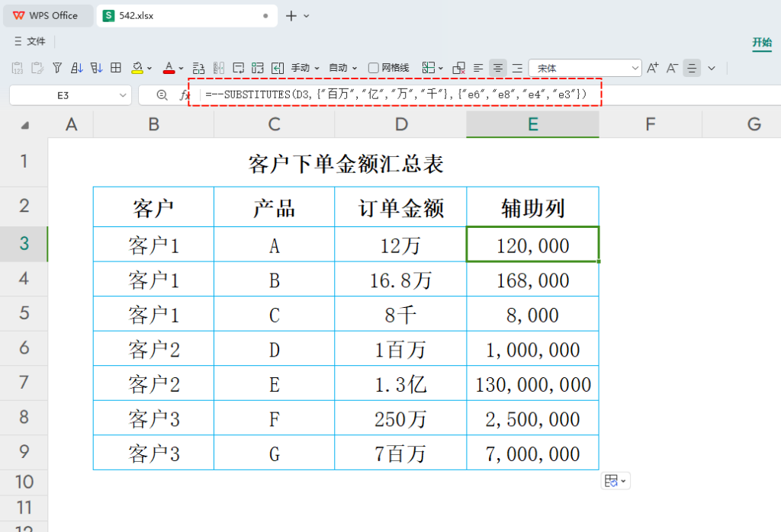Expand the Name Box dropdown arrow
Viewport: 781px width, 532px height.
tap(123, 95)
